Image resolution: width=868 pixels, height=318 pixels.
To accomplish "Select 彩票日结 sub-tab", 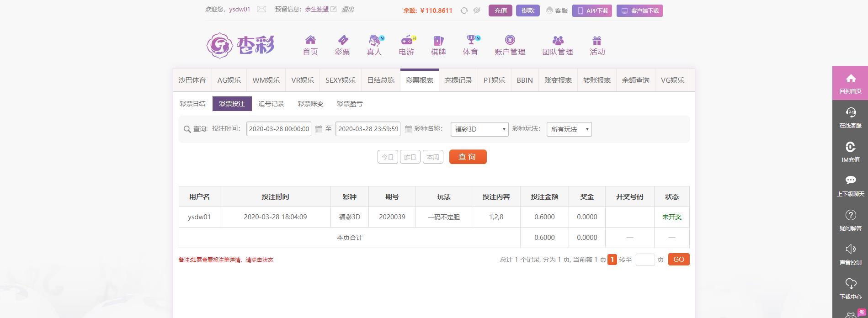I will (x=192, y=104).
